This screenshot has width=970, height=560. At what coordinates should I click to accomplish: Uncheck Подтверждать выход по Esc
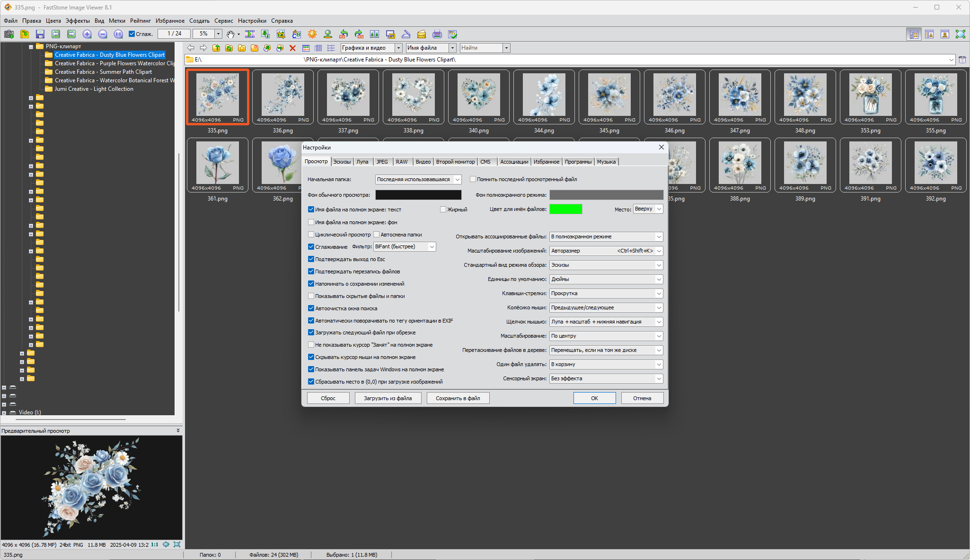pos(311,259)
